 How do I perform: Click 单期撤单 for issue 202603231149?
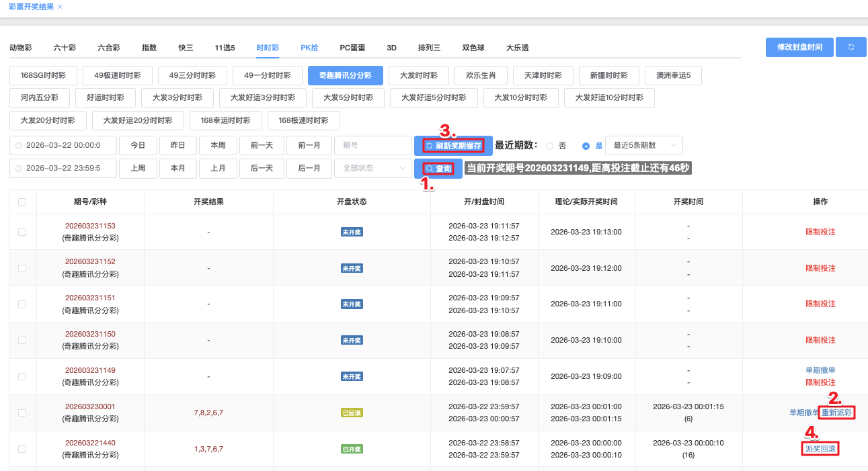[x=820, y=370]
